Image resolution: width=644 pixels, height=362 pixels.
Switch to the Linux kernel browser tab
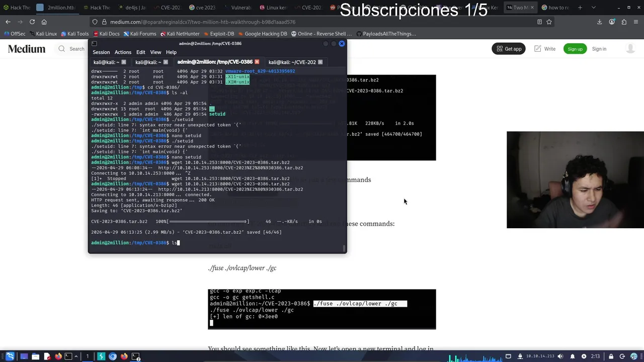[273, 8]
